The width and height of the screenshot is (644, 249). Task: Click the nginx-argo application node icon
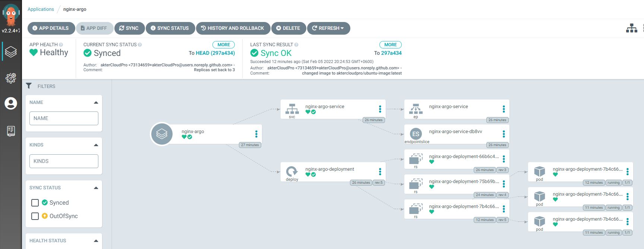click(162, 134)
